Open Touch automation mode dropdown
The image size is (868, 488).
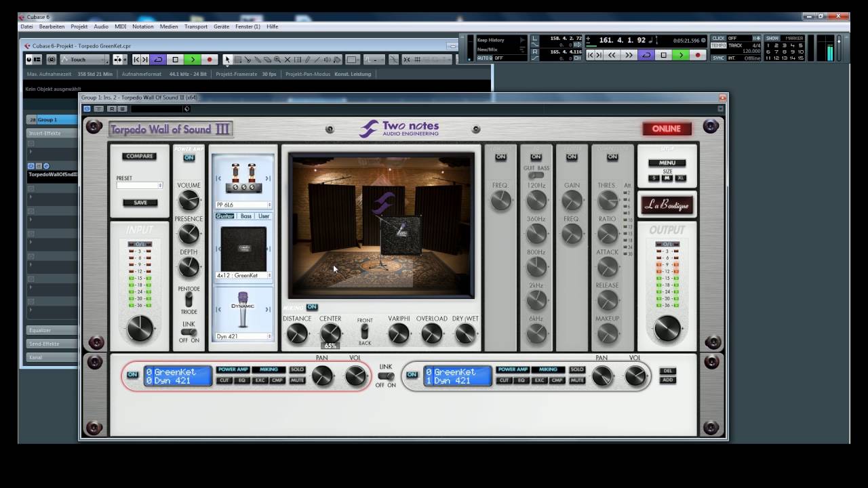point(83,60)
